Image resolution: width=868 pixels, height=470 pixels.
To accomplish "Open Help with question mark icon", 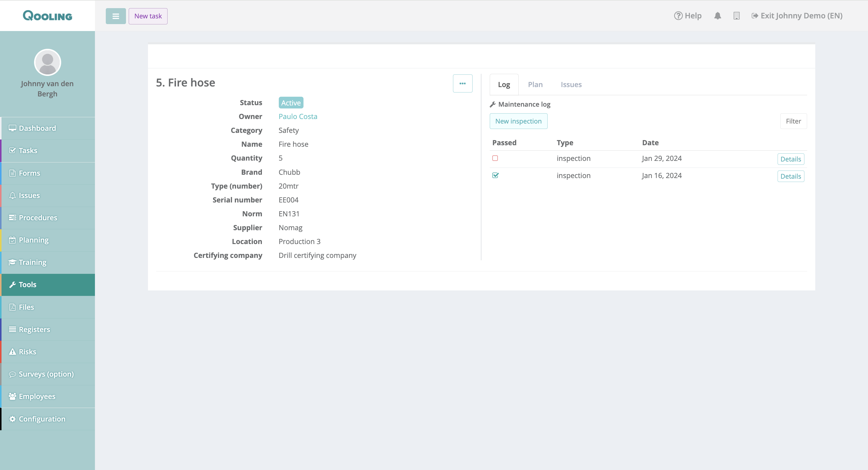I will pyautogui.click(x=687, y=16).
